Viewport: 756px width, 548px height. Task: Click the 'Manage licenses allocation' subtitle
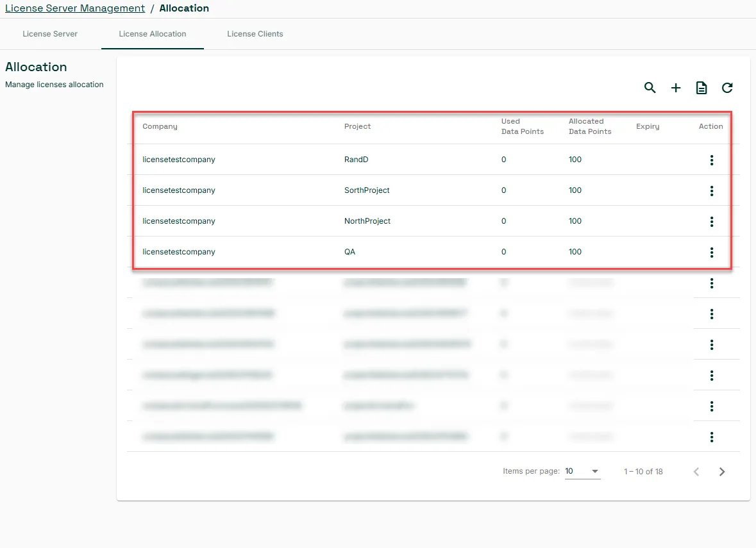55,85
